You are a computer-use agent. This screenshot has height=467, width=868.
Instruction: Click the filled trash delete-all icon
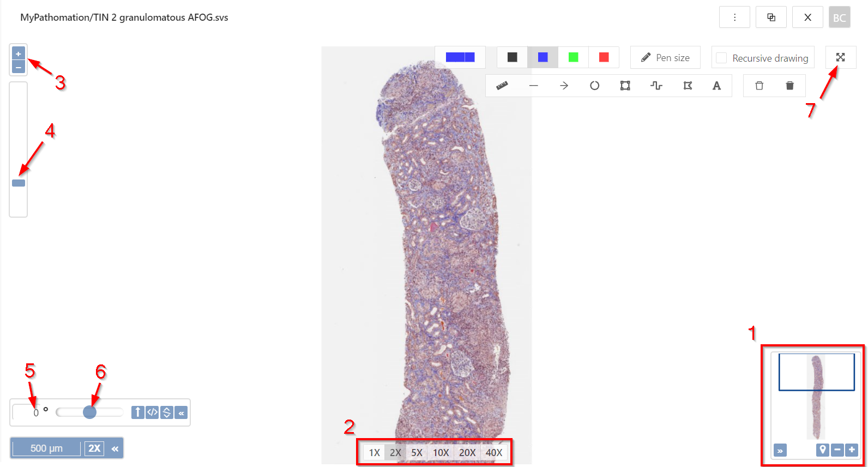(789, 86)
